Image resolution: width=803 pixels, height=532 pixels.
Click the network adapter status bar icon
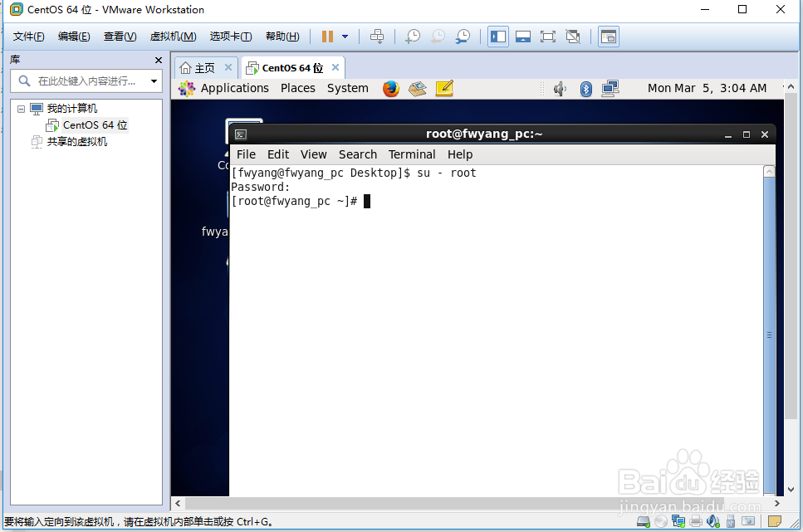(678, 521)
